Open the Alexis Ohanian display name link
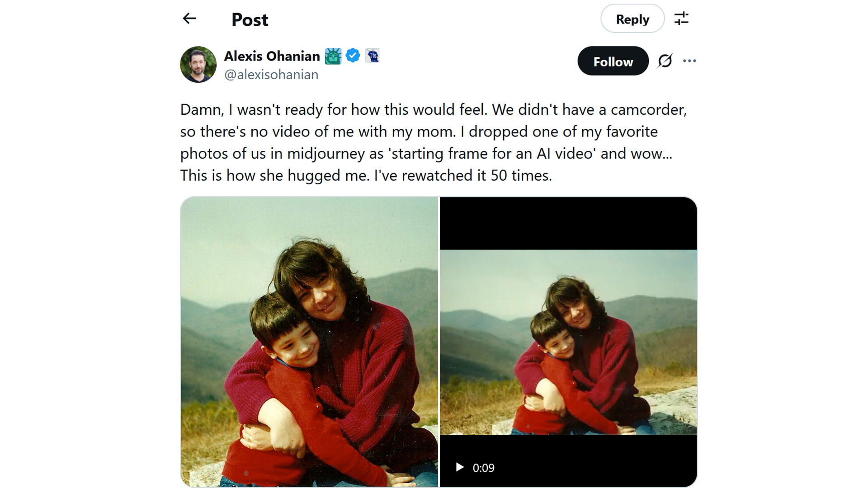 click(x=272, y=56)
